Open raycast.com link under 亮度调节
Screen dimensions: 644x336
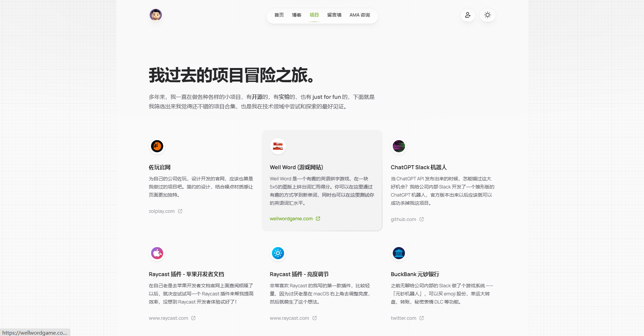tap(289, 318)
